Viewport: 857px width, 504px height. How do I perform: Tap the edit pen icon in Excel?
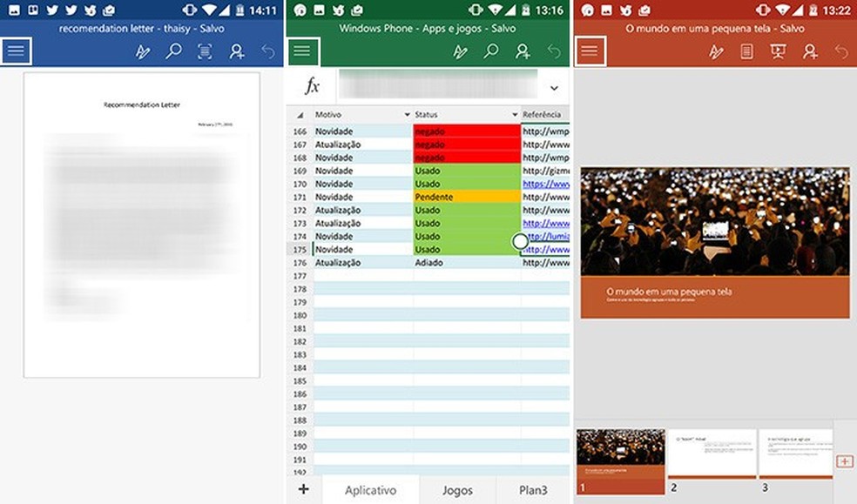click(x=460, y=52)
